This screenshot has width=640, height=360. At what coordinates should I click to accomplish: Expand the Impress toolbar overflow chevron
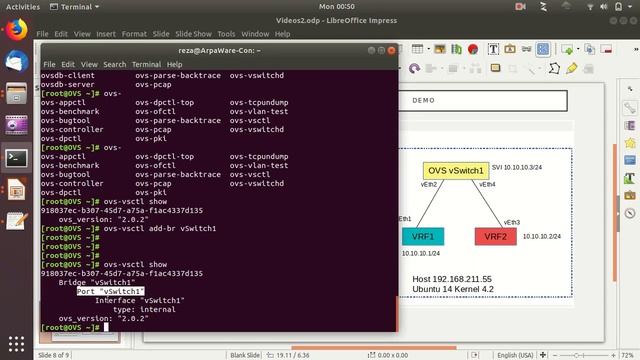tap(636, 49)
